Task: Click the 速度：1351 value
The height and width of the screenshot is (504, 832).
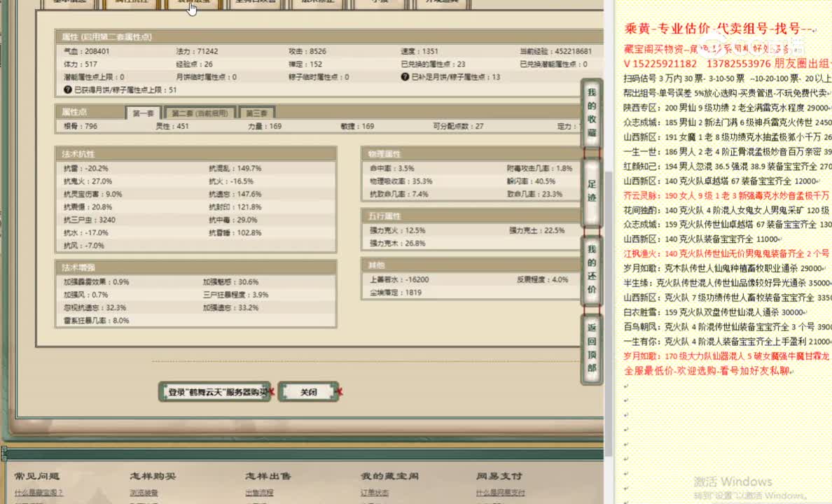Action: (x=420, y=52)
